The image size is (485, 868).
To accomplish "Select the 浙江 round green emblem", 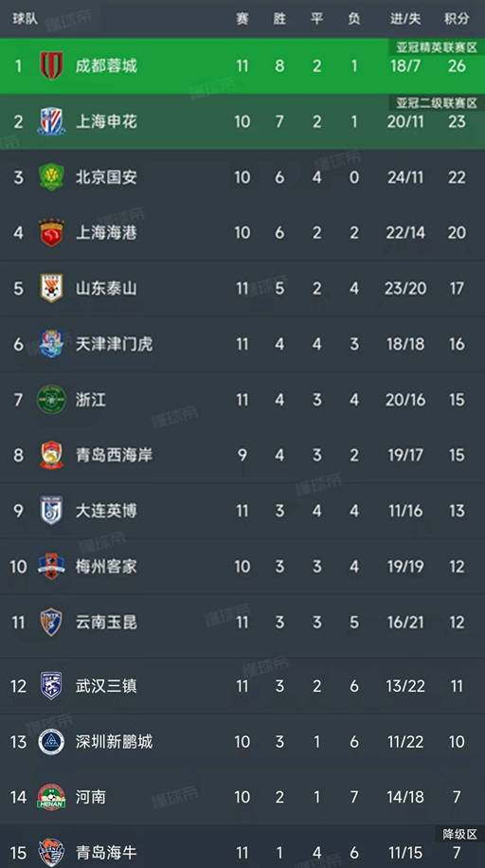I will (x=51, y=399).
